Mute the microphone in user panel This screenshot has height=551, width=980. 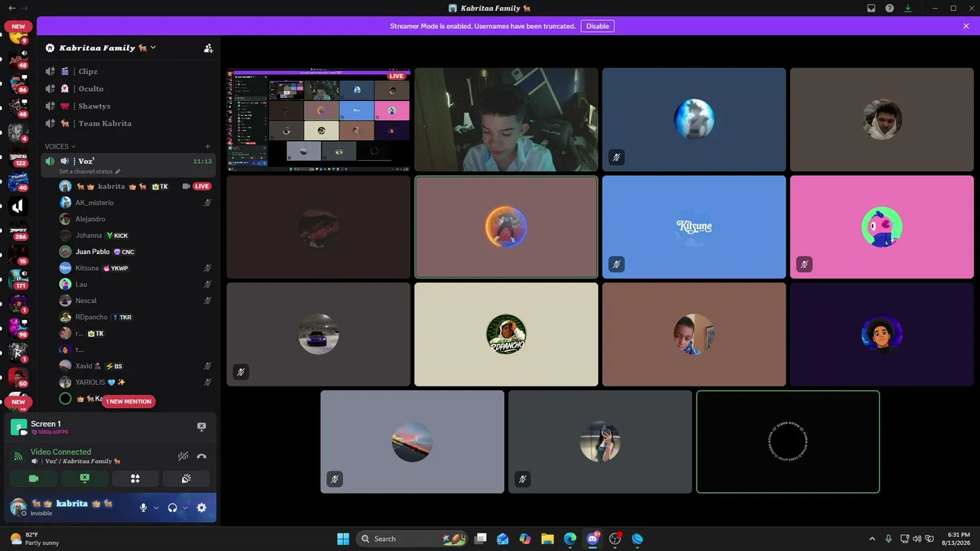pyautogui.click(x=143, y=507)
